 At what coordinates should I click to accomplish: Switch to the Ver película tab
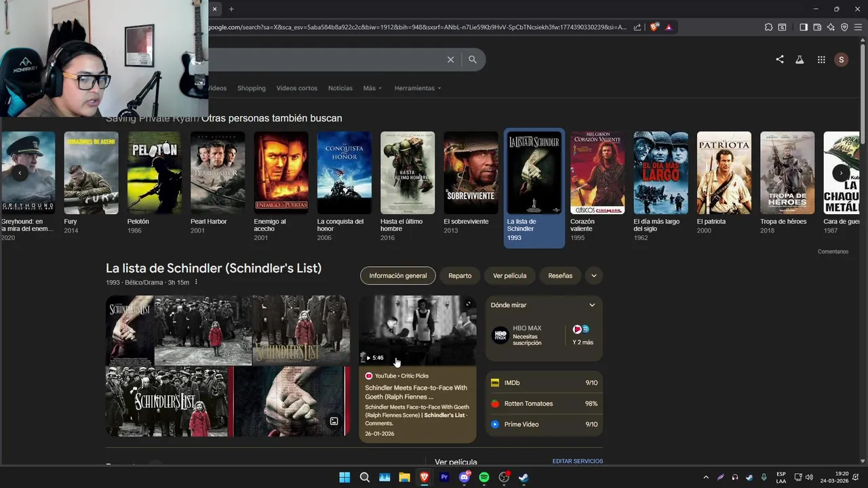[x=509, y=276]
